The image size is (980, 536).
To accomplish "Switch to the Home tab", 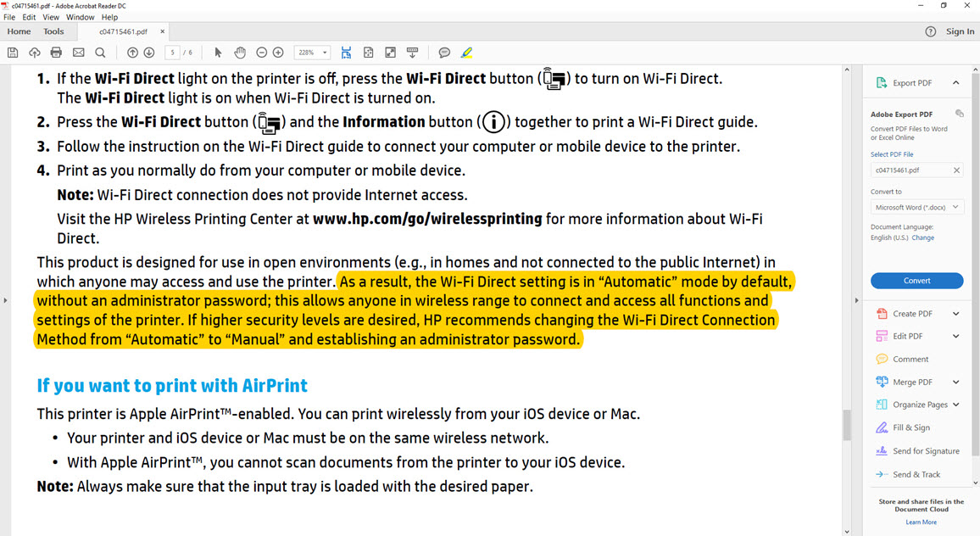I will tap(19, 31).
